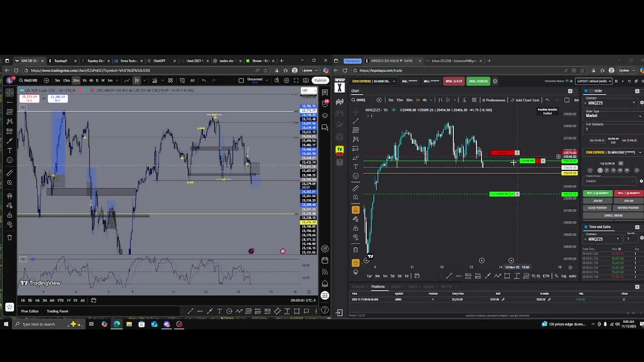Click the red SELL 25,379.09 button
The image size is (644, 362).
pyautogui.click(x=29, y=98)
